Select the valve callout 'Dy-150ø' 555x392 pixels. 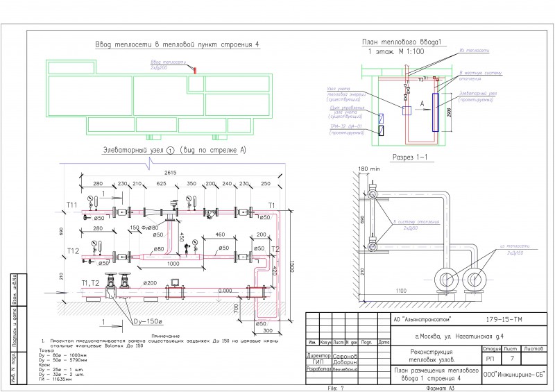pyautogui.click(x=148, y=322)
